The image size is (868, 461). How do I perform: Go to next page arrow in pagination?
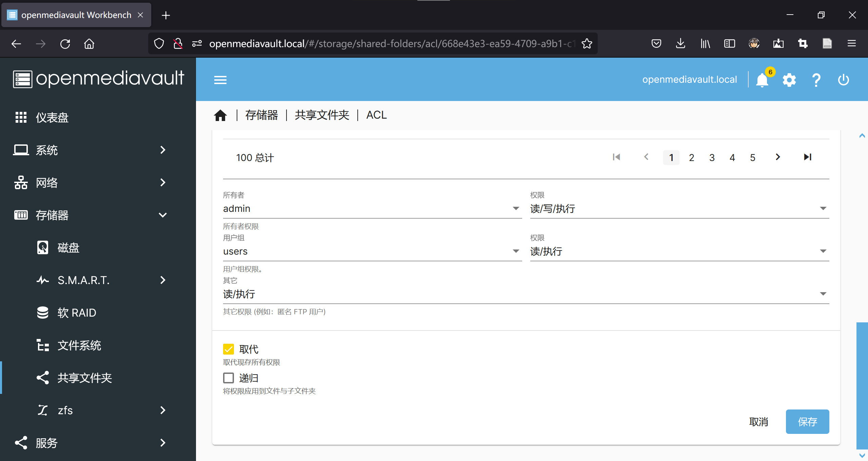coord(778,157)
